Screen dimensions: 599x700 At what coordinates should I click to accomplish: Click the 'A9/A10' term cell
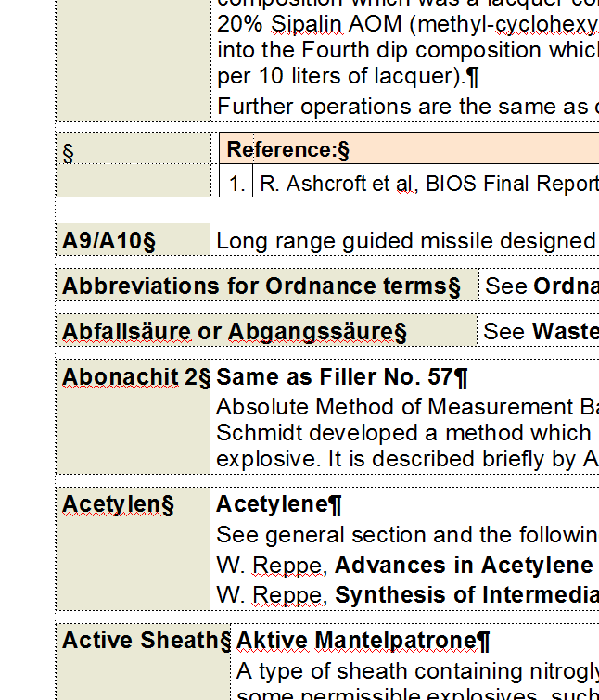[x=133, y=240]
